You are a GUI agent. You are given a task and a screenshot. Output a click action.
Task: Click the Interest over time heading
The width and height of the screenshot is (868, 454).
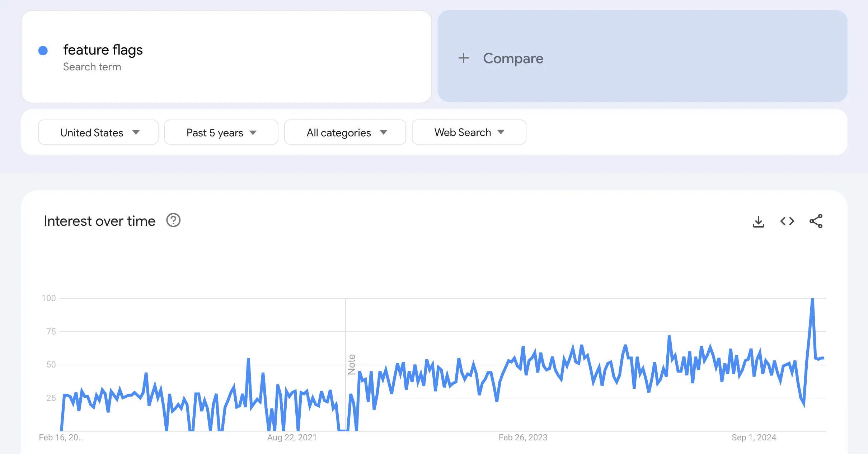pos(100,221)
